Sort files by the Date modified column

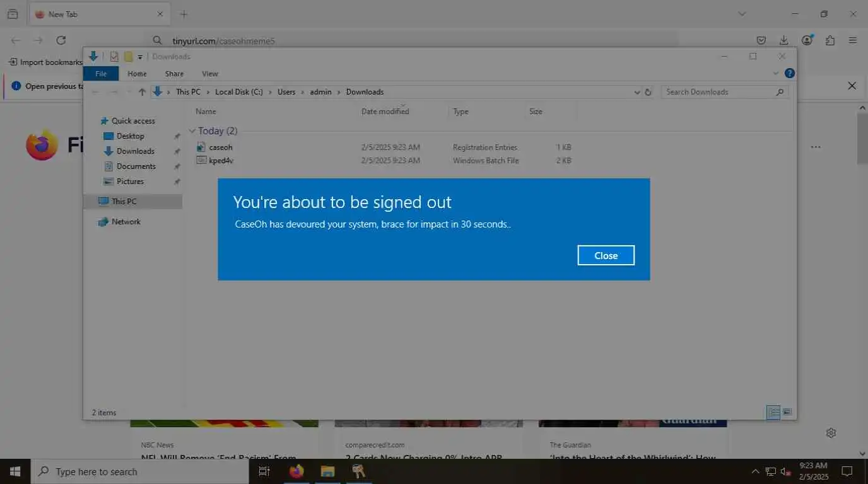click(385, 112)
